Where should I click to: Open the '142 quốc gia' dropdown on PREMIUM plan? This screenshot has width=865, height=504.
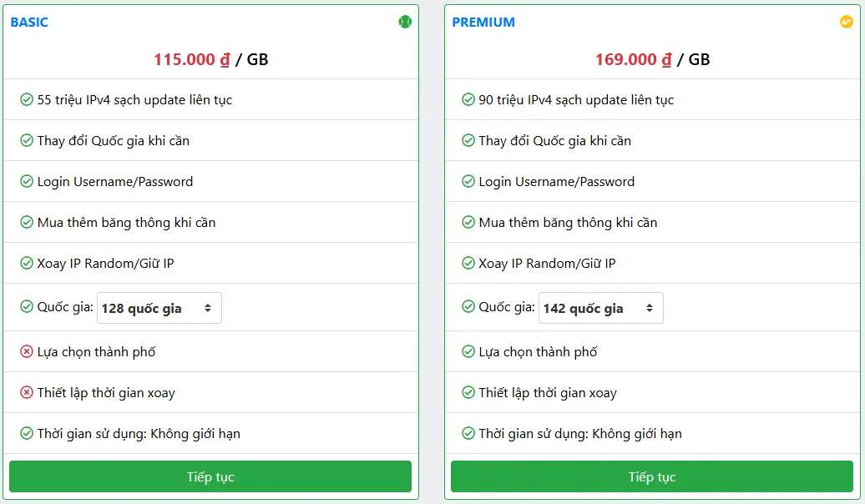coord(600,308)
